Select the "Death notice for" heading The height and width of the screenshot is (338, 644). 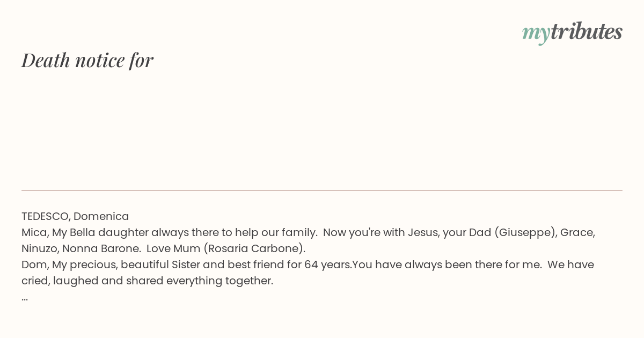coord(87,60)
